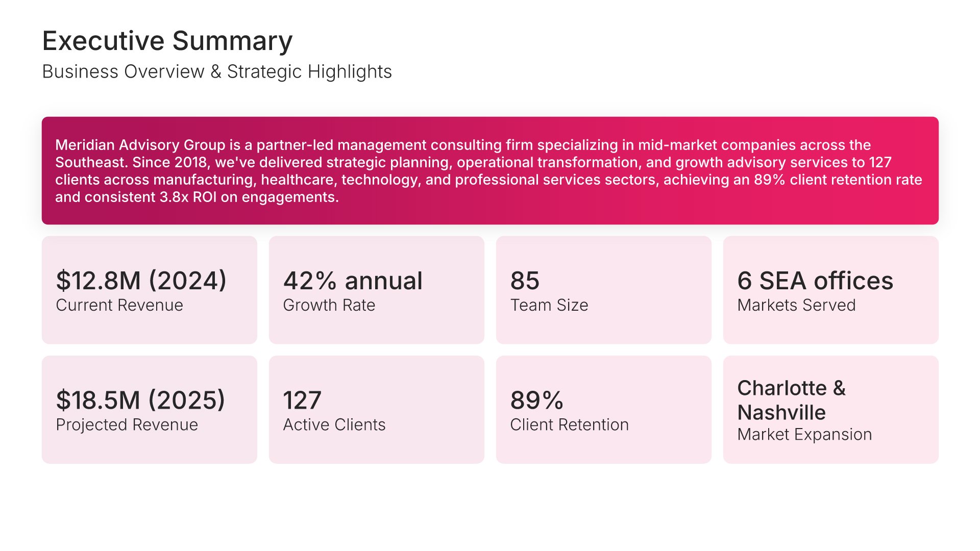Select the Charlotte & Nashville heading

tap(791, 400)
